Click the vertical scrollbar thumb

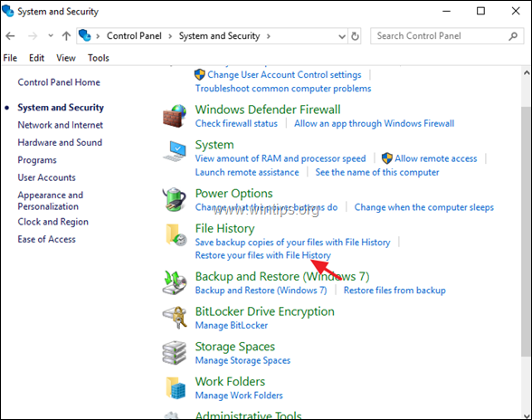[526, 231]
